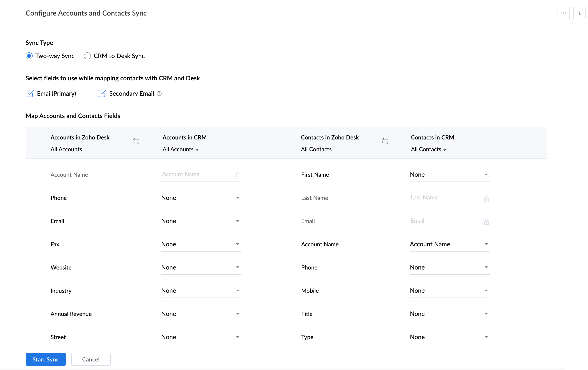
Task: Uncheck the Email(Primary) checkbox
Action: (x=30, y=93)
